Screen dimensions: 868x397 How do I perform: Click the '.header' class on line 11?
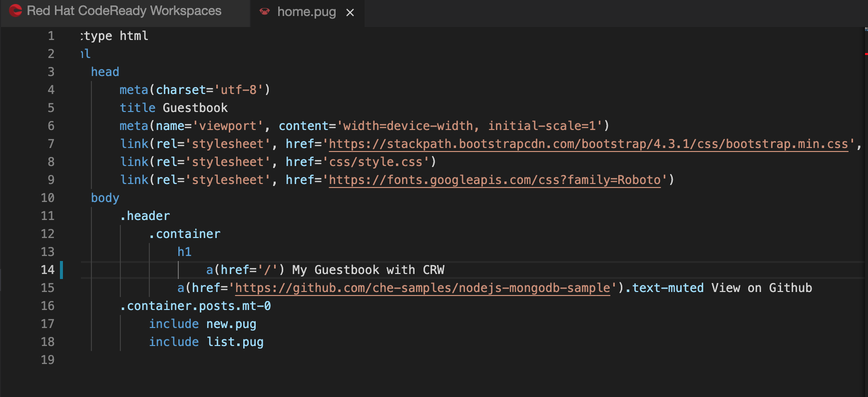(145, 216)
